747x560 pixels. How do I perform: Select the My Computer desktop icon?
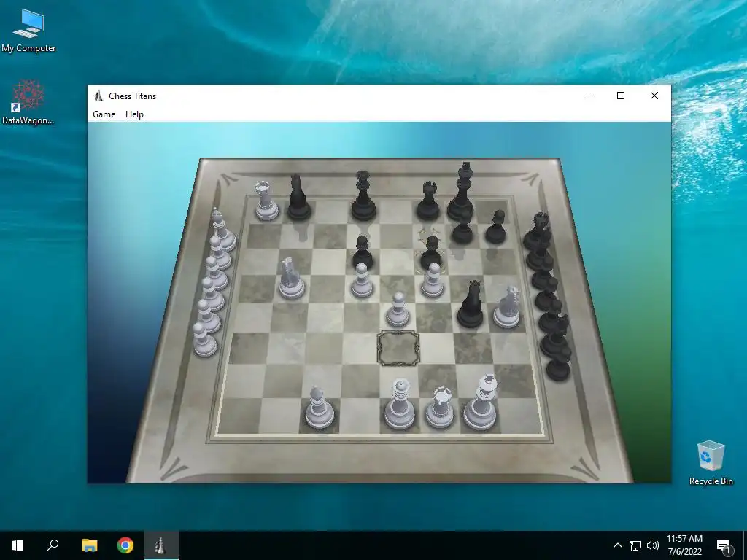(28, 31)
